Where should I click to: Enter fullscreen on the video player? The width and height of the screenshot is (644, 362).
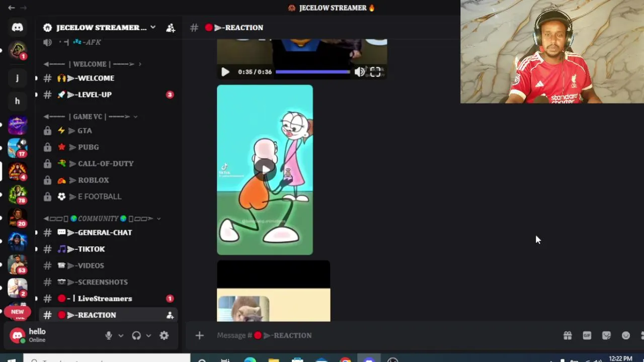click(x=375, y=72)
